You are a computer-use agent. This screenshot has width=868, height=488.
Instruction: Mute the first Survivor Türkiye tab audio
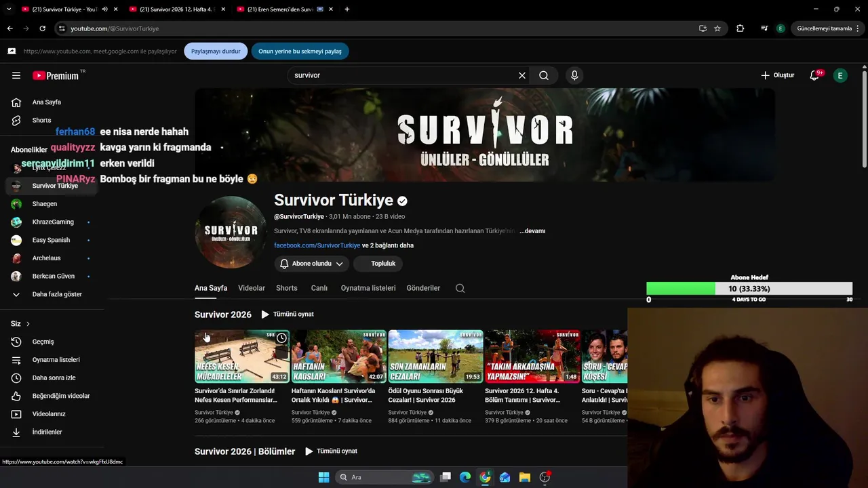pyautogui.click(x=104, y=9)
